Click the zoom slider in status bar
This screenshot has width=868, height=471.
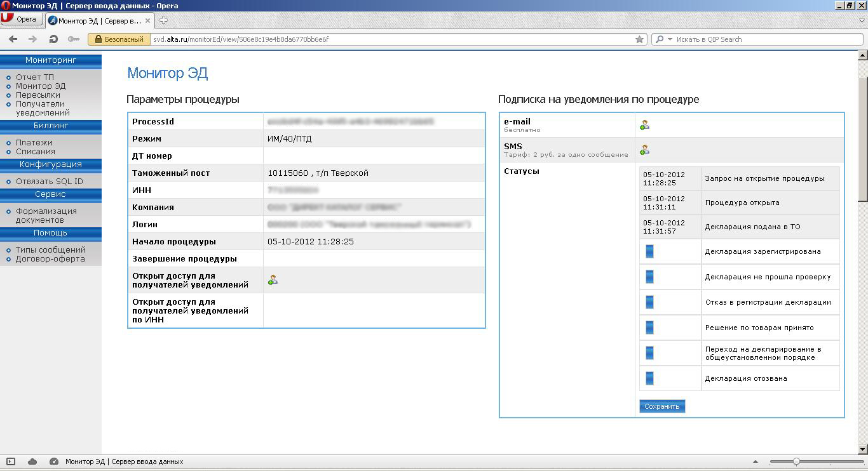click(796, 461)
